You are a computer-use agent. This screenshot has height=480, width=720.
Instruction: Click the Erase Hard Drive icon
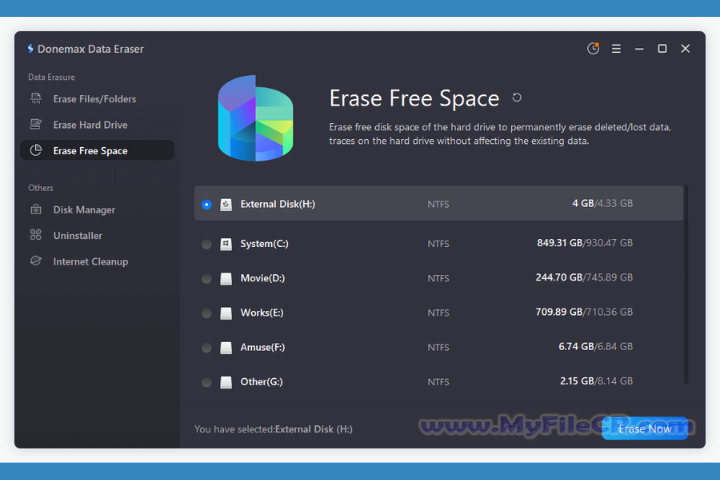click(36, 124)
